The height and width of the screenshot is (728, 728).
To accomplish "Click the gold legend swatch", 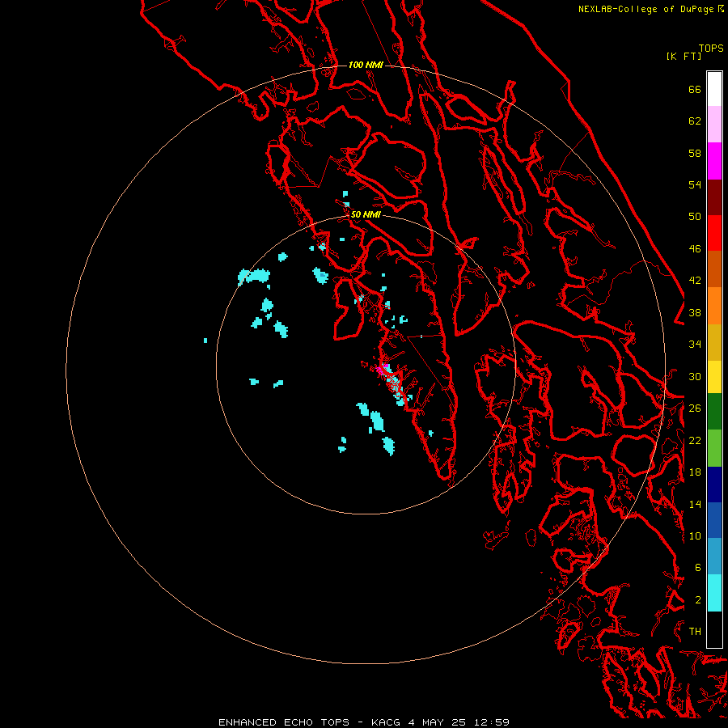I will click(714, 342).
